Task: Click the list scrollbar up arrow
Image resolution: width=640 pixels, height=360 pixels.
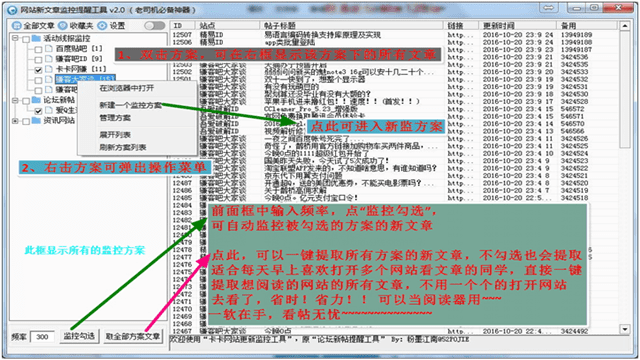Action: tap(624, 26)
